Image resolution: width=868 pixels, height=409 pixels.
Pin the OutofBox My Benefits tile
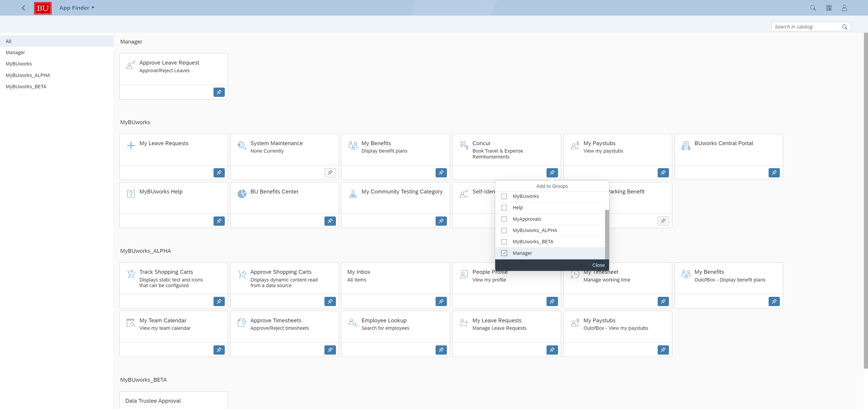(774, 301)
